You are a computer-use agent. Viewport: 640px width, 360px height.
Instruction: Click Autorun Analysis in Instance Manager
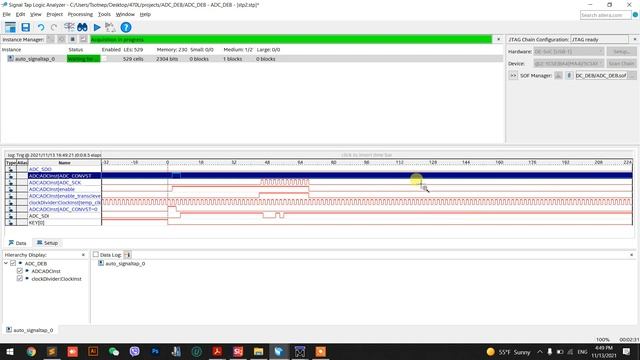[x=61, y=39]
